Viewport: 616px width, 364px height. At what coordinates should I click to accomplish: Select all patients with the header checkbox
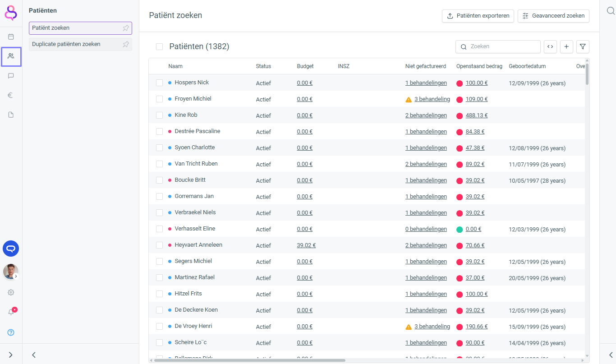(159, 46)
